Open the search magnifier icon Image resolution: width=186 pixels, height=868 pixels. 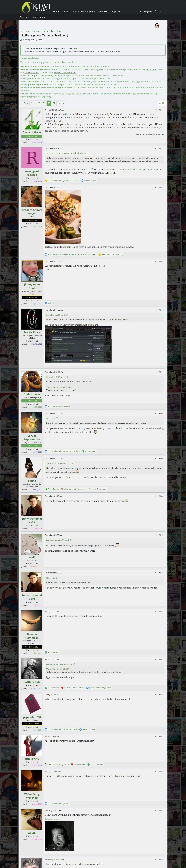pyautogui.click(x=161, y=11)
